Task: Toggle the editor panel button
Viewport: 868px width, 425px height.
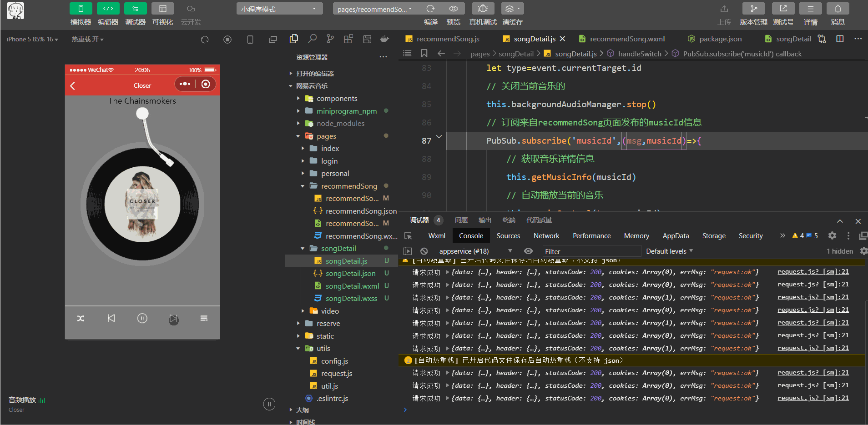Action: tap(108, 9)
